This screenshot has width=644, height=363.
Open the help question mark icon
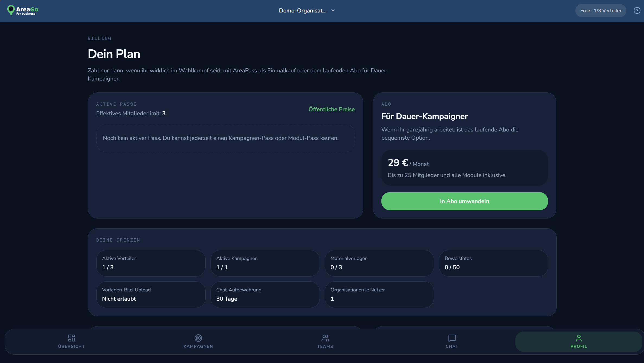[637, 11]
